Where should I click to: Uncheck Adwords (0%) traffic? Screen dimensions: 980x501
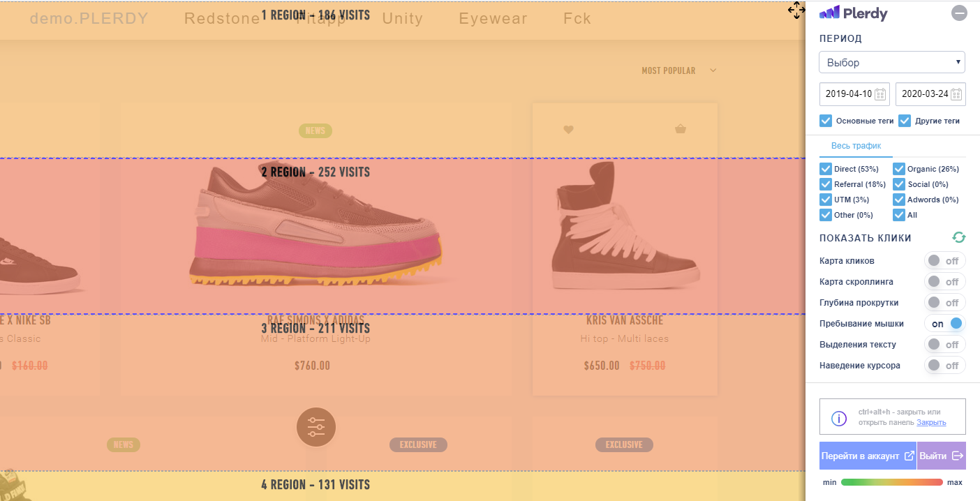pos(899,200)
